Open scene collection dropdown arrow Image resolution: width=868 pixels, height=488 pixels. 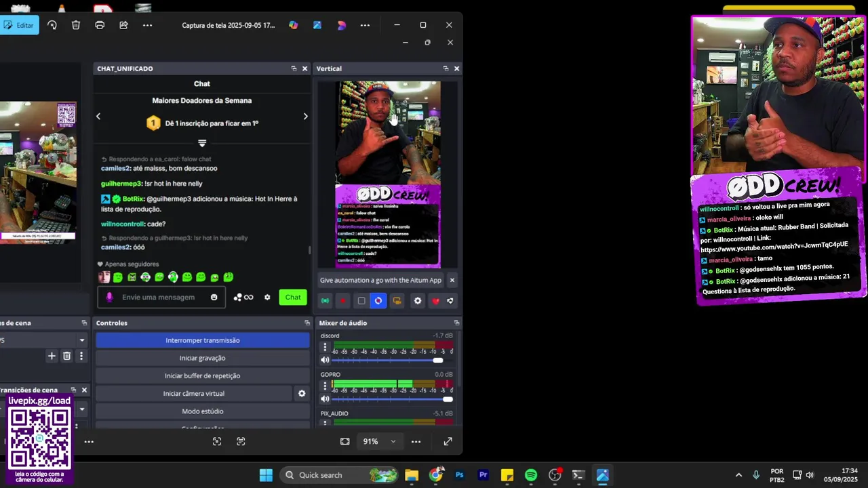click(x=82, y=340)
